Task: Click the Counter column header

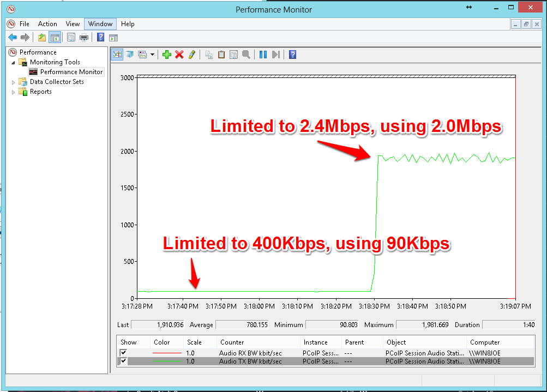Action: [x=232, y=342]
